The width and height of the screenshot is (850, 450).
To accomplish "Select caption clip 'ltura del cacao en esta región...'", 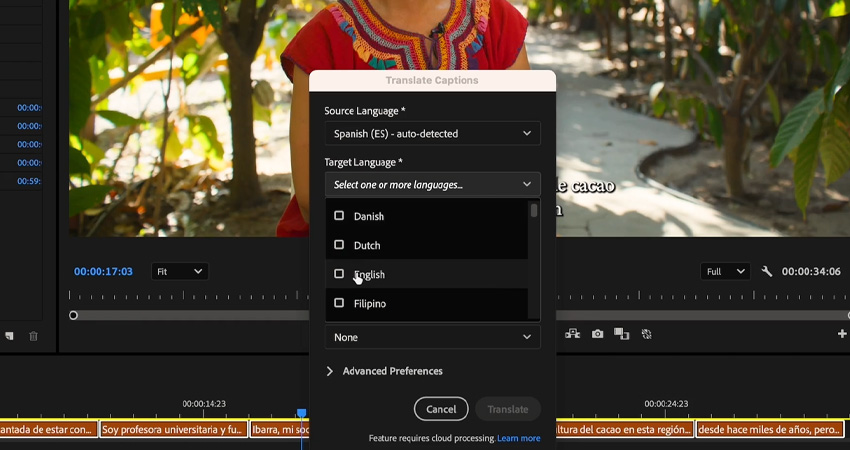I will (625, 430).
